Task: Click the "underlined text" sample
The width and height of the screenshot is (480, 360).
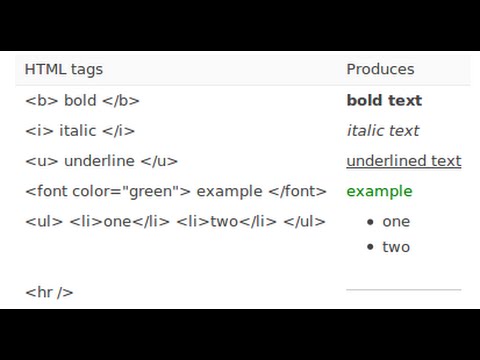Action: pos(404,161)
